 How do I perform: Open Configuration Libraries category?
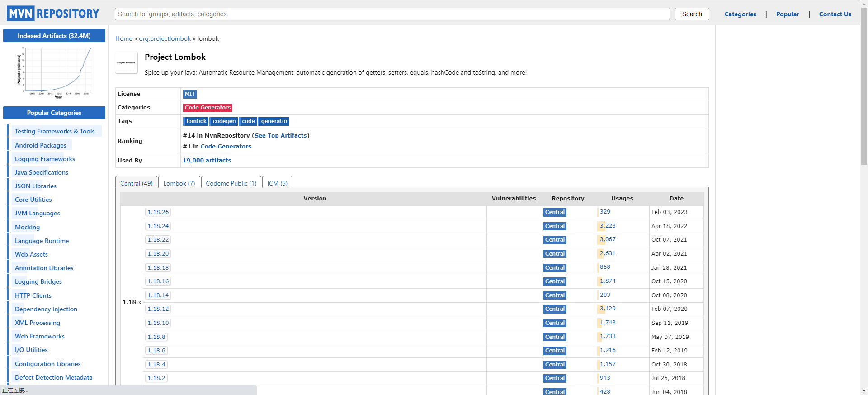[x=48, y=364]
